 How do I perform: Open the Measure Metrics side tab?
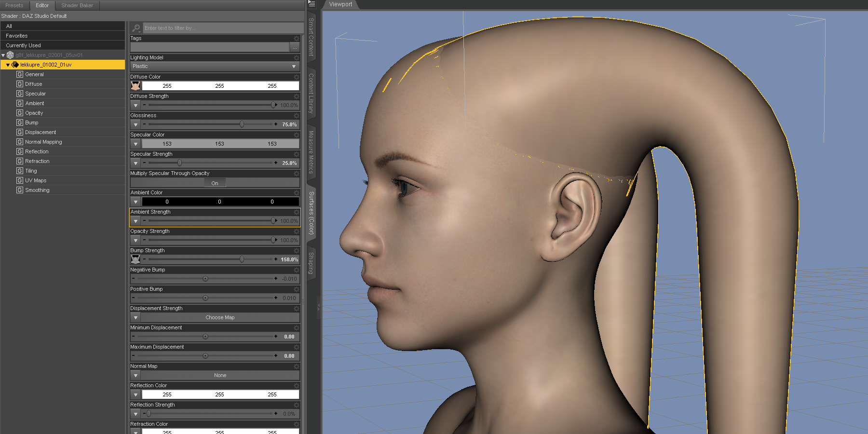(311, 152)
